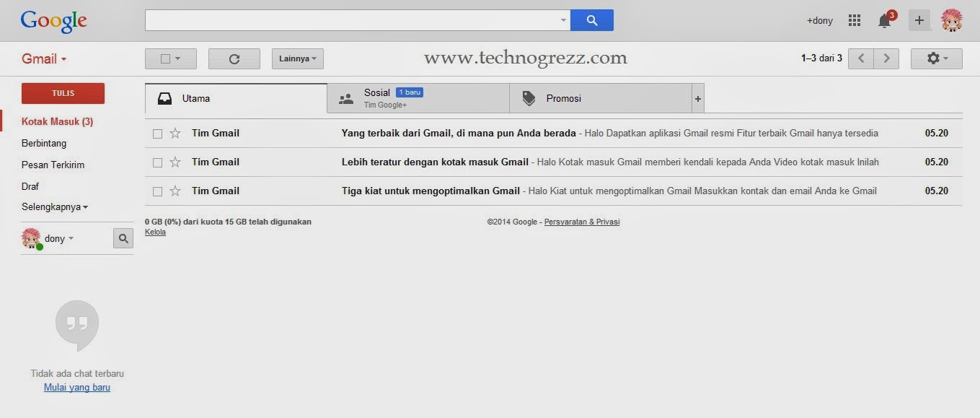
Task: Open the Pesan Terkirim folder
Action: tap(53, 165)
